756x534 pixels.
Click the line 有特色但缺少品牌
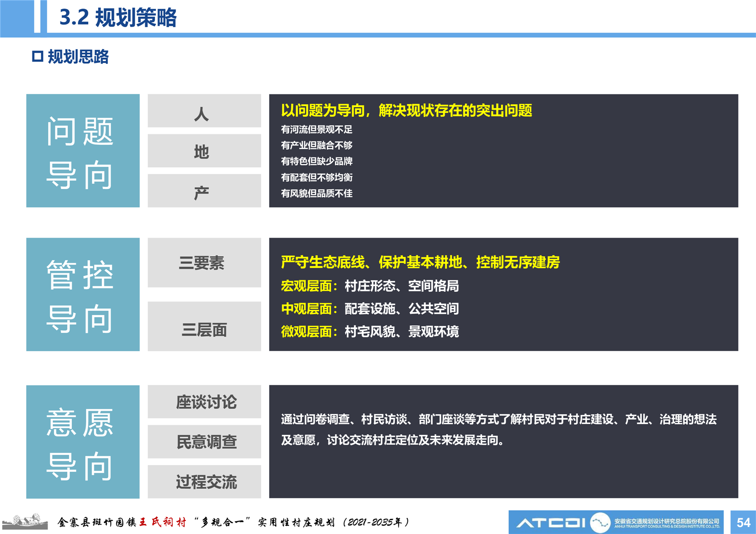point(317,161)
